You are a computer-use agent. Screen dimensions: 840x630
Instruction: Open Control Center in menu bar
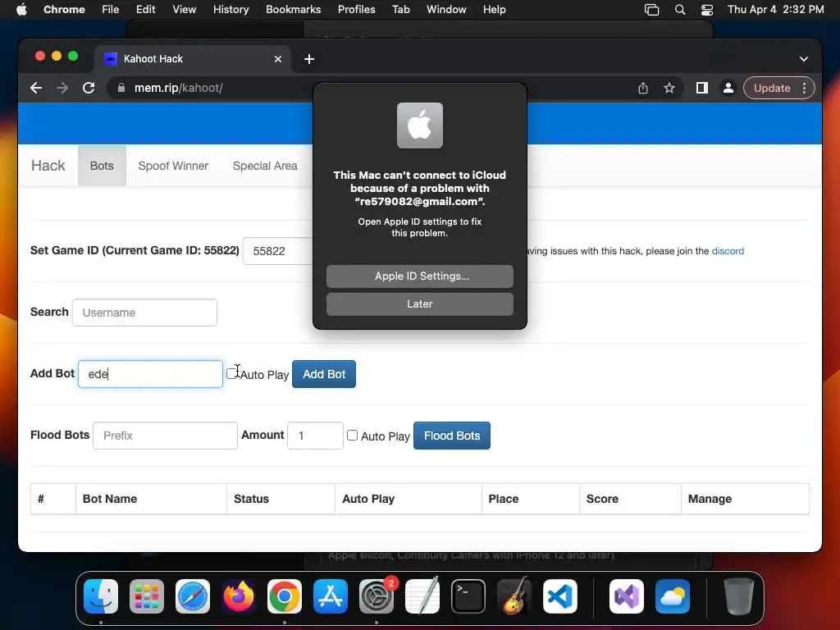point(706,9)
